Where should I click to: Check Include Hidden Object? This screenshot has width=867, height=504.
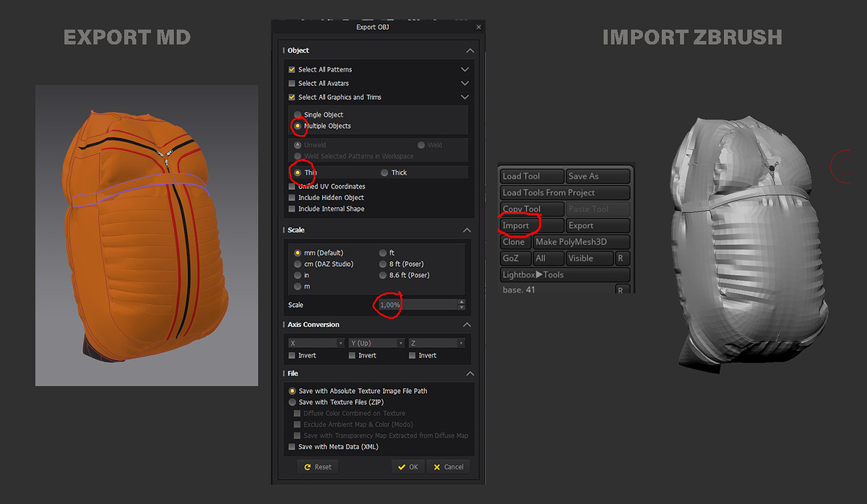(x=292, y=198)
